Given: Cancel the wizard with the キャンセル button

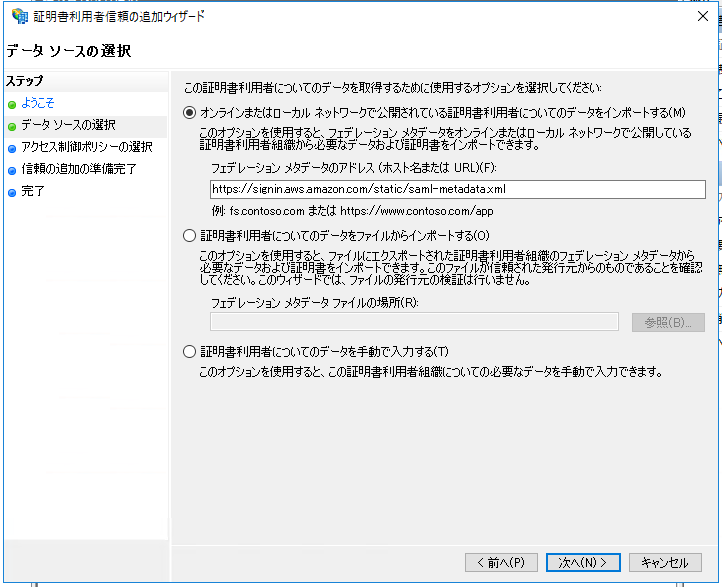Looking at the screenshot, I should 665,563.
